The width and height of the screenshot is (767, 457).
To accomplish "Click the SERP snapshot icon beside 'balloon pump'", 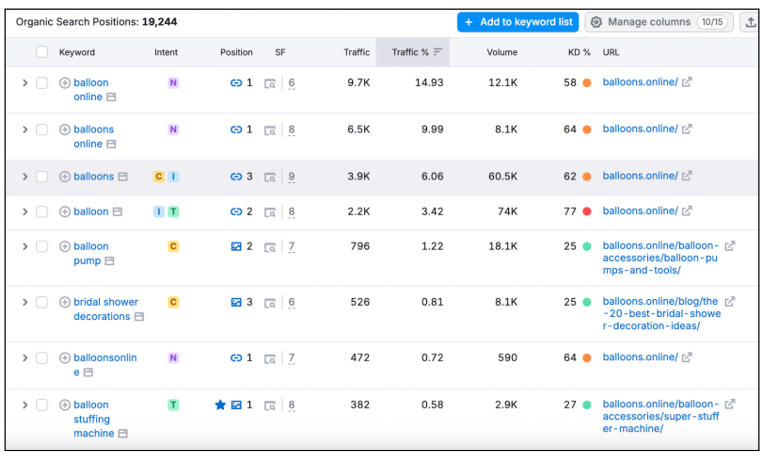I will click(109, 261).
